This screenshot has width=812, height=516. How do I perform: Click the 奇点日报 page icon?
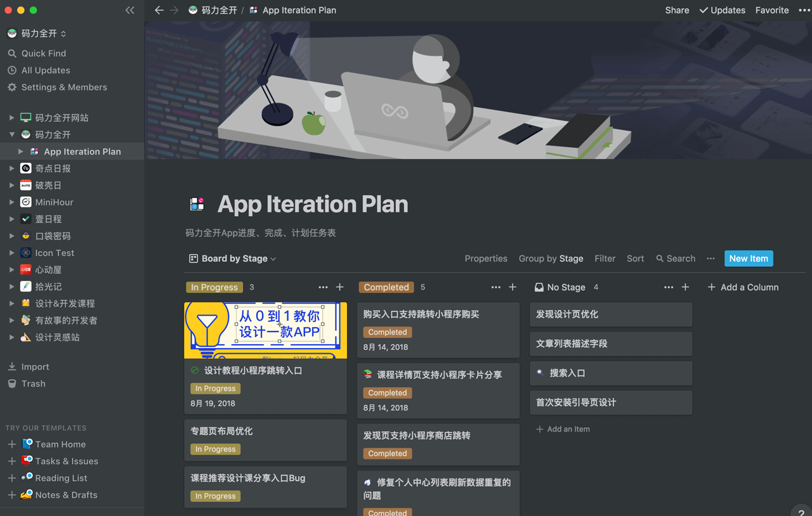(26, 169)
